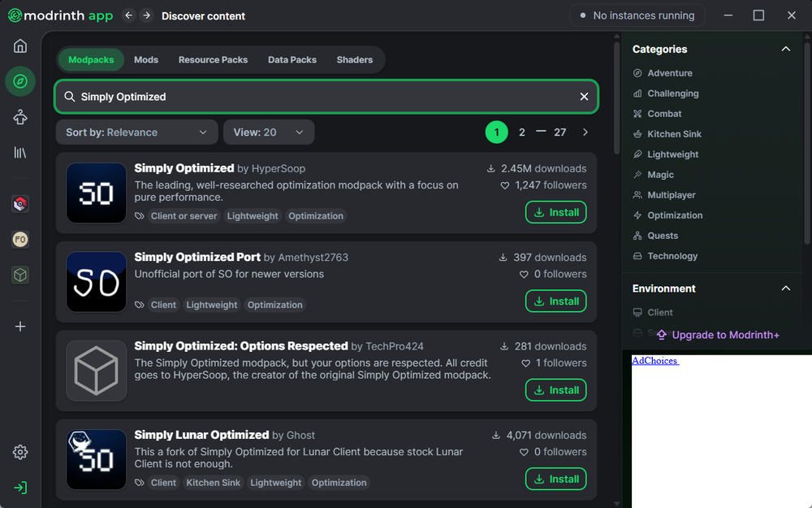This screenshot has height=508, width=812.
Task: Collapse the Categories section
Action: click(785, 49)
